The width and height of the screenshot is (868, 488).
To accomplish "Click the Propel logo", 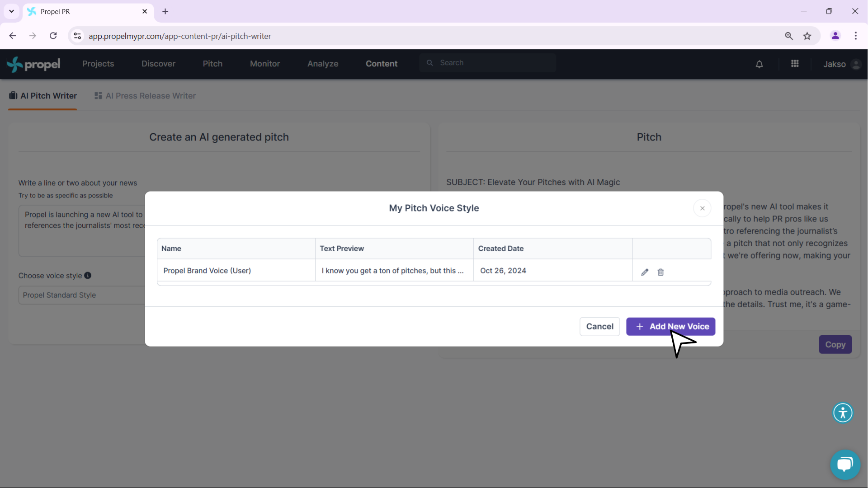I will click(34, 64).
